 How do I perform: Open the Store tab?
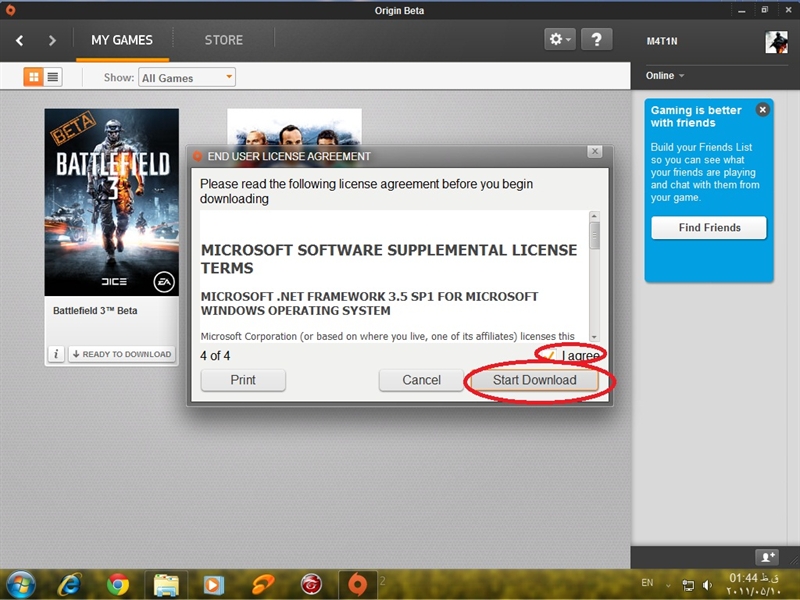pos(223,41)
